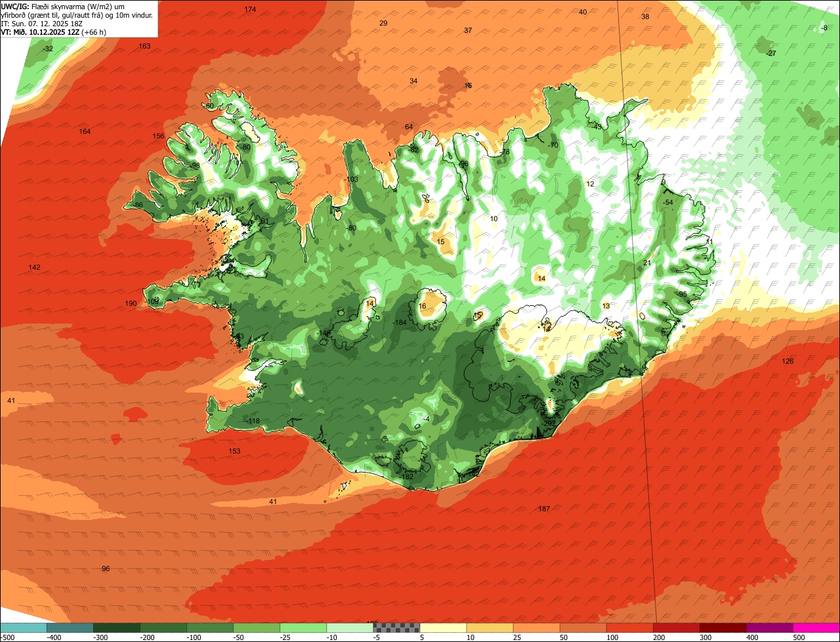This screenshot has width=840, height=642.
Task: Click the map value '37'
Action: pos(468,30)
